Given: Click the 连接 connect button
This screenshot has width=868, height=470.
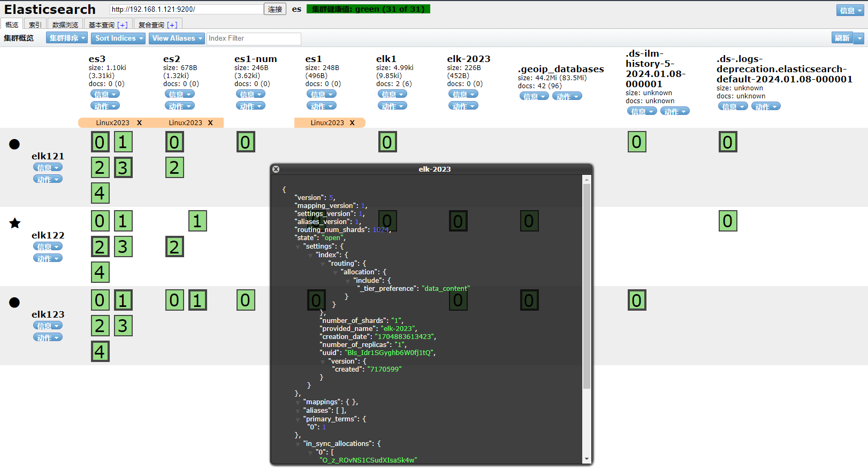Looking at the screenshot, I should pyautogui.click(x=275, y=9).
